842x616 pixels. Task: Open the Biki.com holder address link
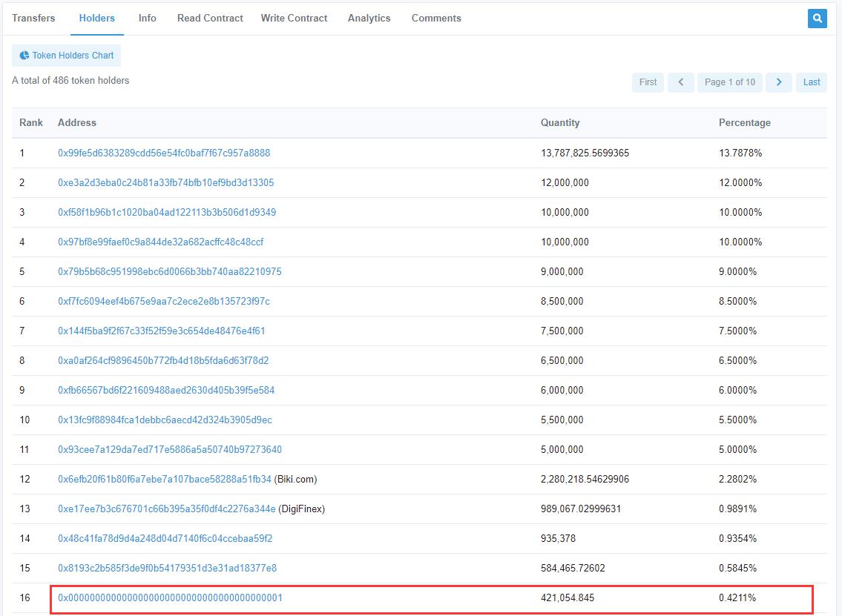pyautogui.click(x=164, y=479)
